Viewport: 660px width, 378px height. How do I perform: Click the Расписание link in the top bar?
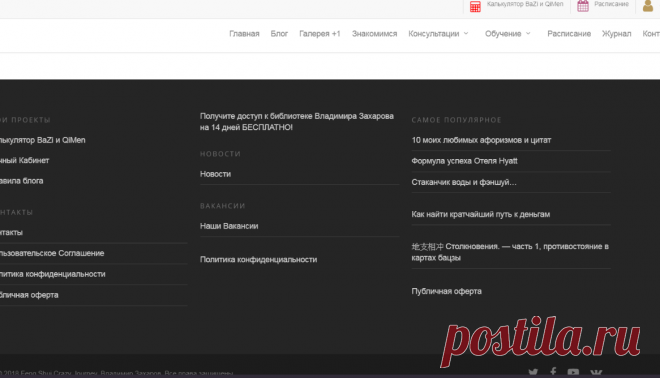612,4
